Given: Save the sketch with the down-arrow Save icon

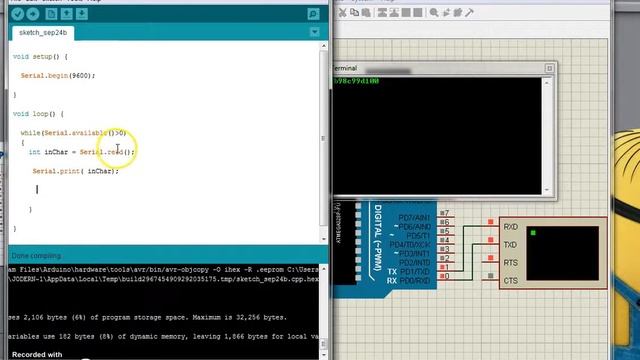Looking at the screenshot, I should 82,14.
